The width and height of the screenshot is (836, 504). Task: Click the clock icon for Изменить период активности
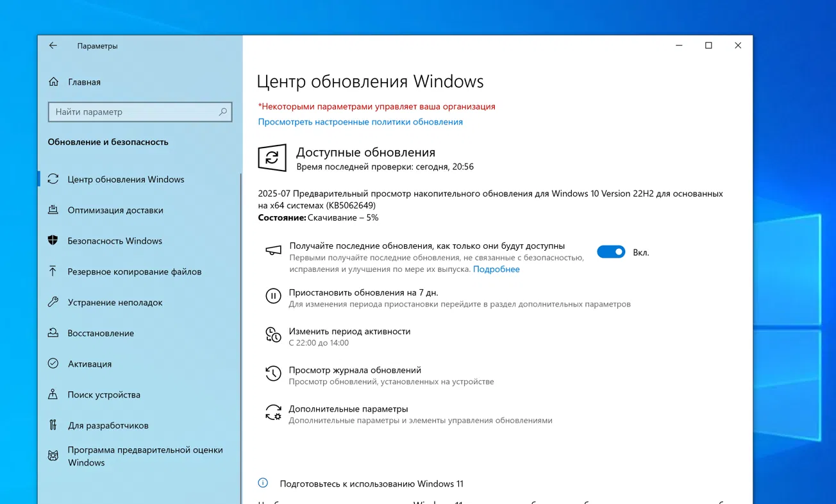coord(273,335)
